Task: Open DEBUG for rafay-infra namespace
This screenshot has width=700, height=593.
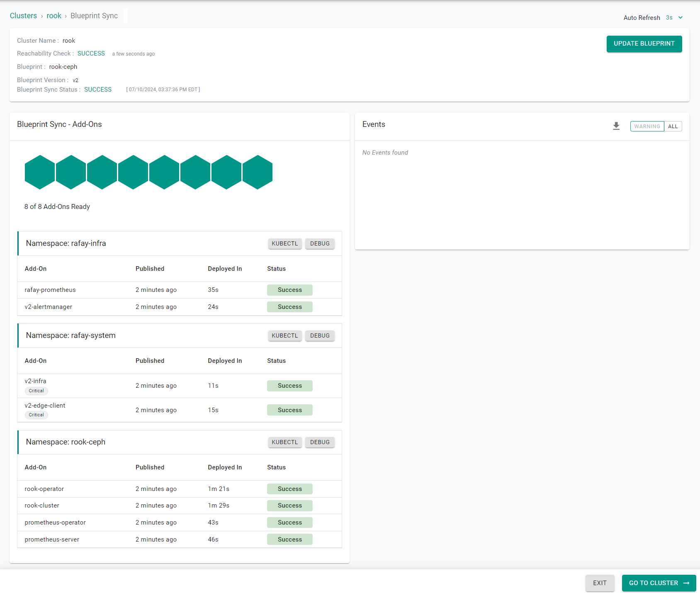Action: click(320, 243)
